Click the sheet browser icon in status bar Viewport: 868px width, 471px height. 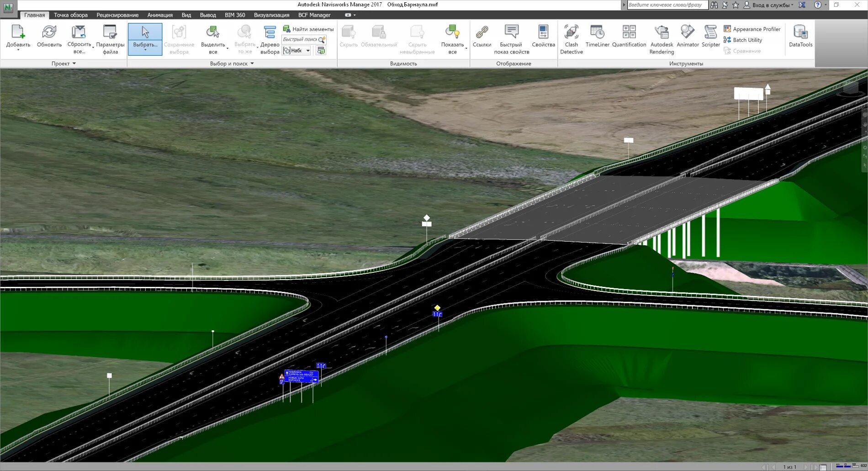[x=823, y=467]
